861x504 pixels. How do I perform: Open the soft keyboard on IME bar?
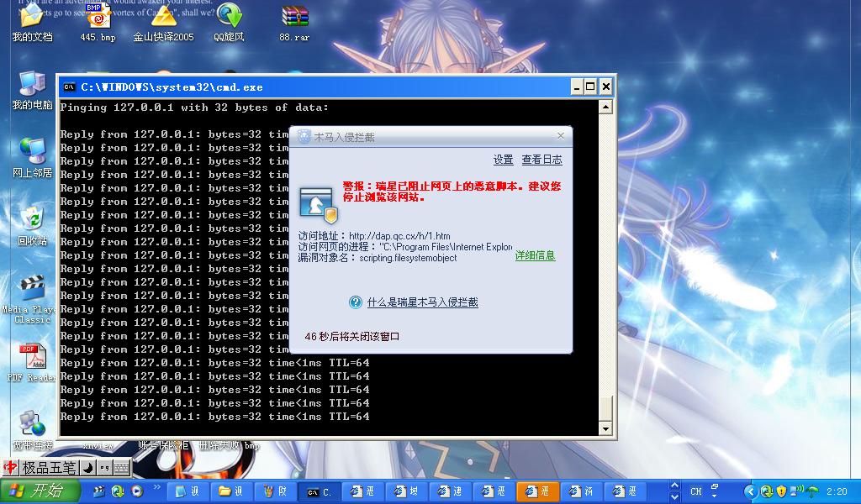122,467
